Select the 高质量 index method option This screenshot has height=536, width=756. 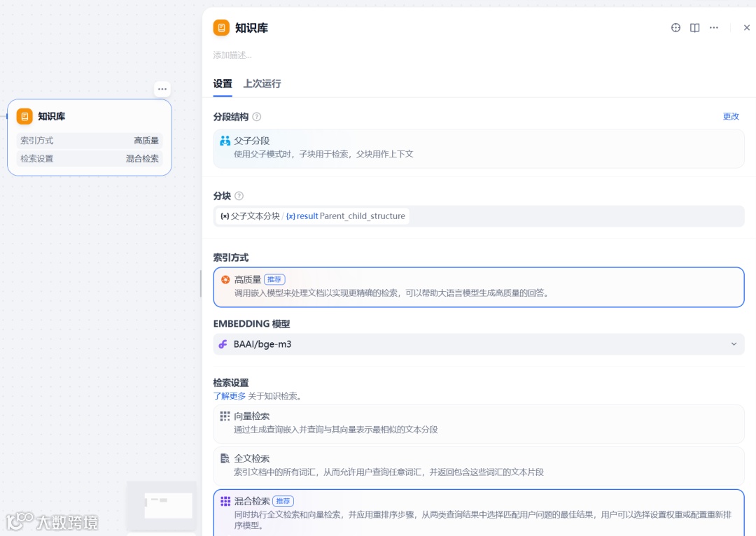click(x=479, y=287)
